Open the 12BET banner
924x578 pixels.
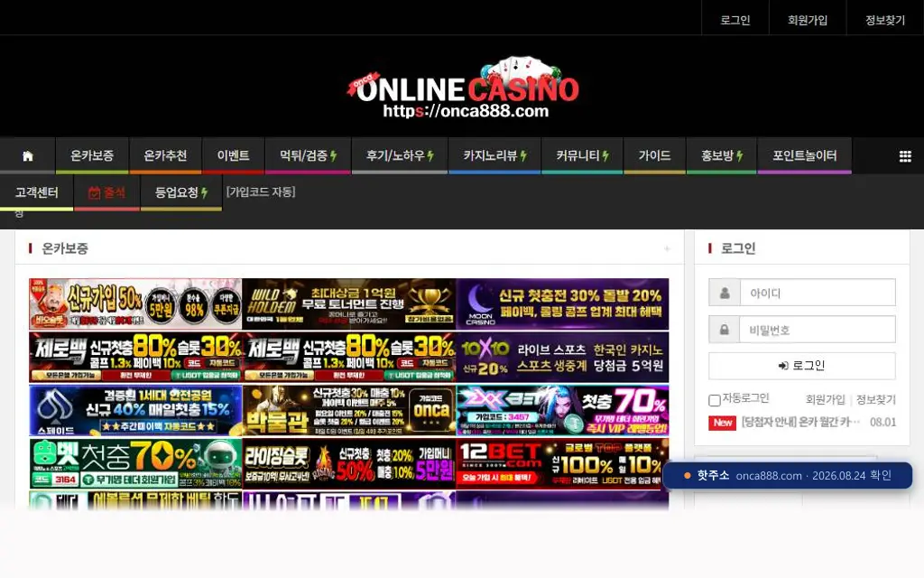(x=562, y=463)
